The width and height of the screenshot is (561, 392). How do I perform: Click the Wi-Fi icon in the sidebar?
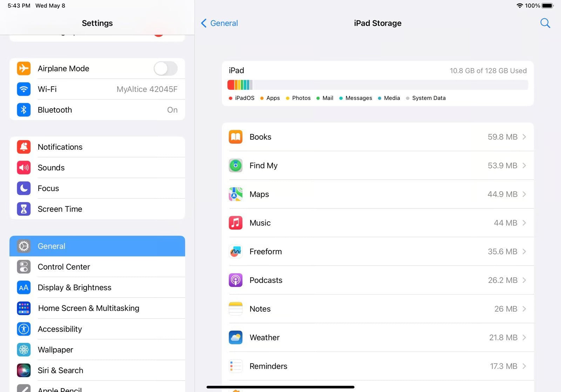coord(23,89)
